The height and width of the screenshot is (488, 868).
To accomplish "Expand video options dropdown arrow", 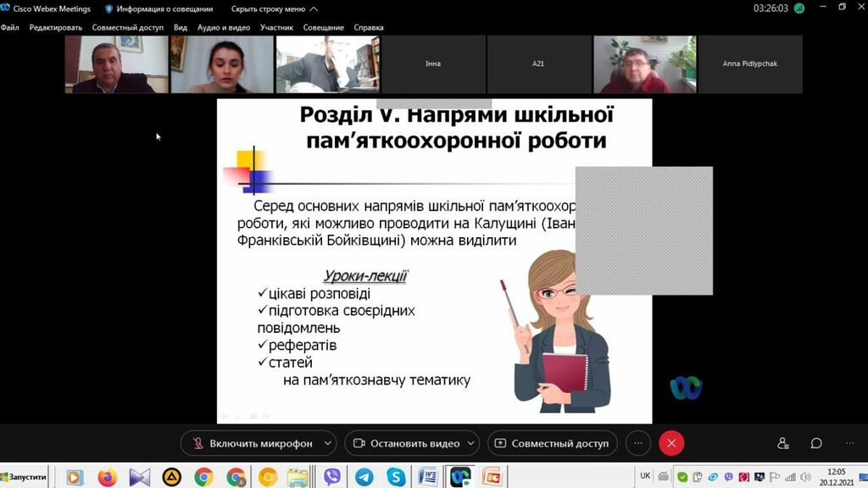I will 470,443.
